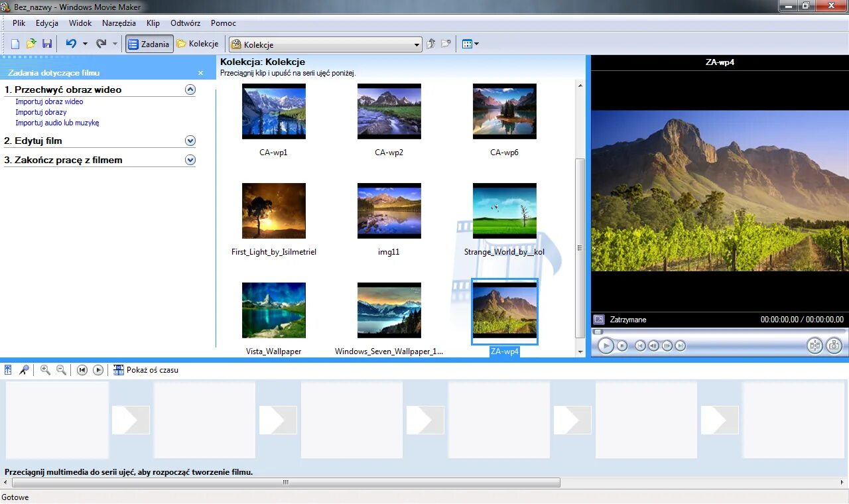Toggle the Zadania panel button
849x504 pixels.
[x=149, y=43]
